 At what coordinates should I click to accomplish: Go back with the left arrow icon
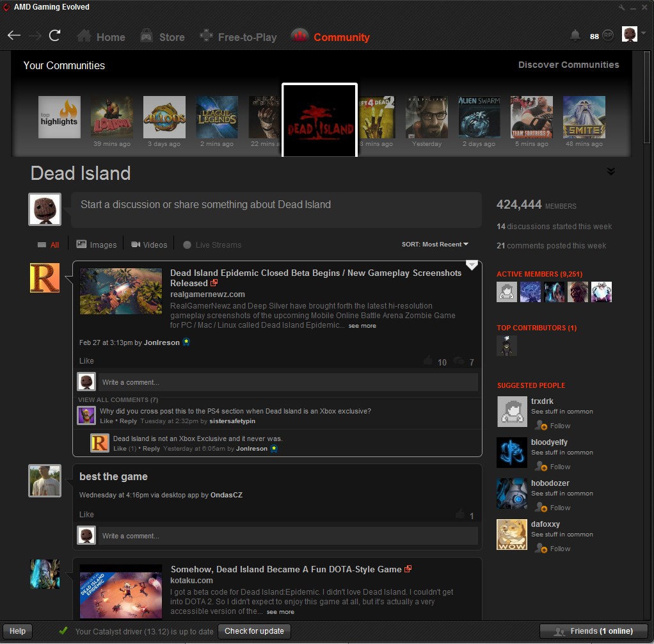14,36
